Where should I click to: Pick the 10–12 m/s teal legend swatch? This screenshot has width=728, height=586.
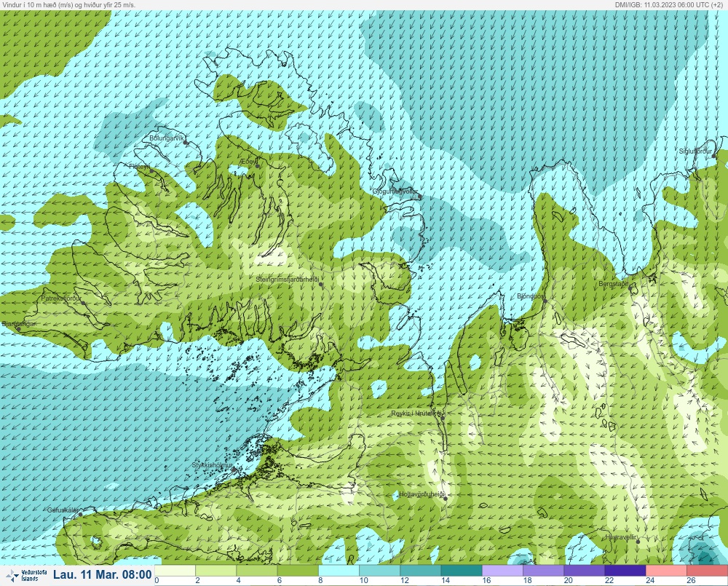pos(379,570)
